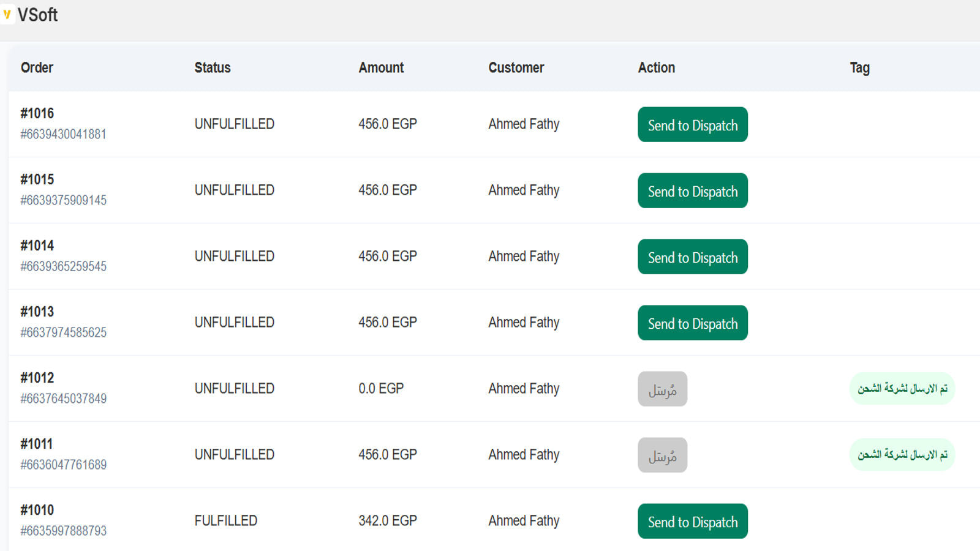Click Send to Dispatch for order #1016

click(692, 124)
